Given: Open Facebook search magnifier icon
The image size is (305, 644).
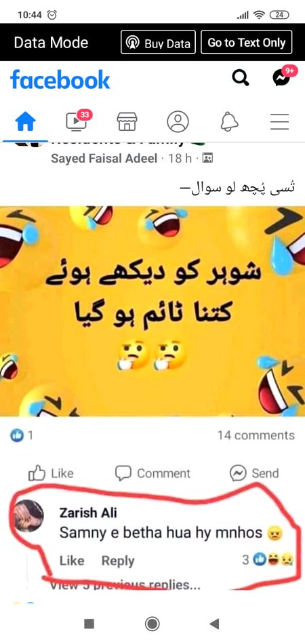Looking at the screenshot, I should (241, 77).
